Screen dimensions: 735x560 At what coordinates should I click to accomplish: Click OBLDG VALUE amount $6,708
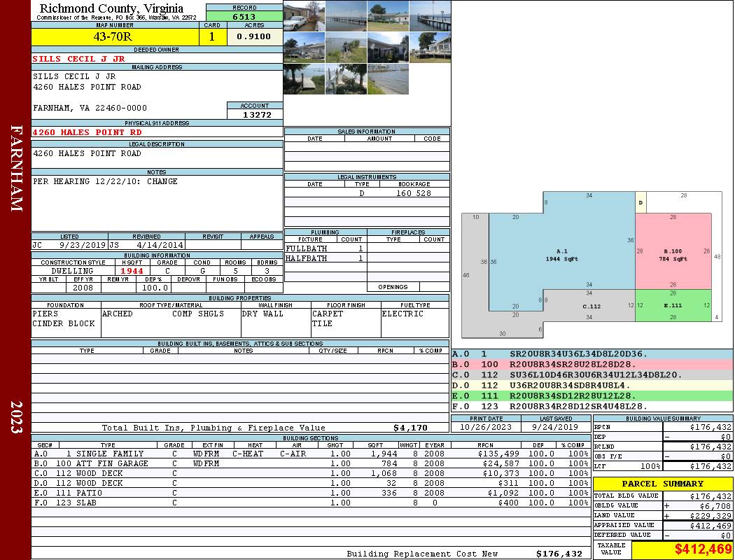(x=715, y=506)
